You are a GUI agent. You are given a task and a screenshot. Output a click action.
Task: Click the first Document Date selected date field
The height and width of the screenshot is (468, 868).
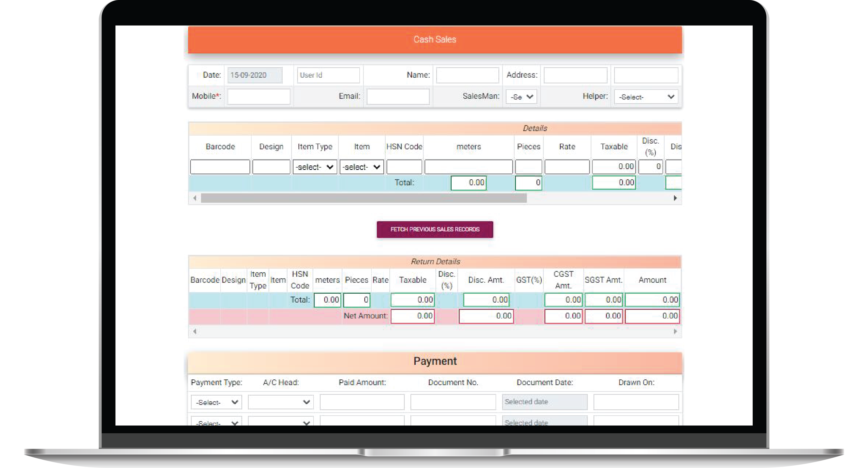point(545,402)
